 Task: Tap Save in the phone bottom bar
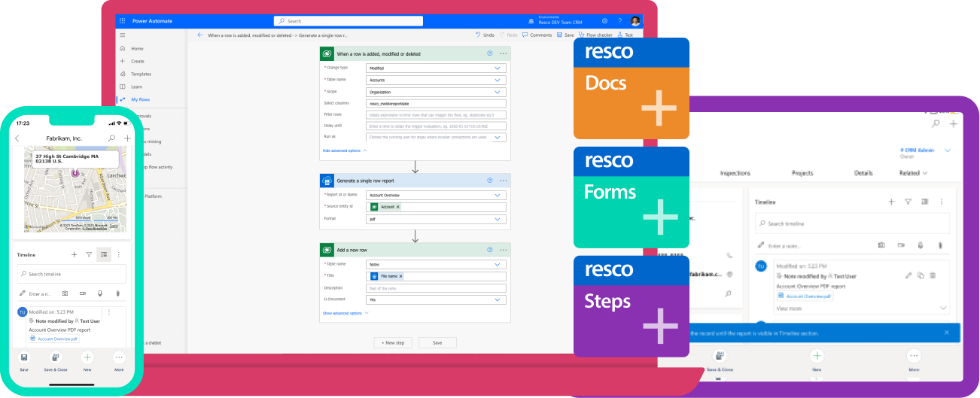[x=24, y=362]
